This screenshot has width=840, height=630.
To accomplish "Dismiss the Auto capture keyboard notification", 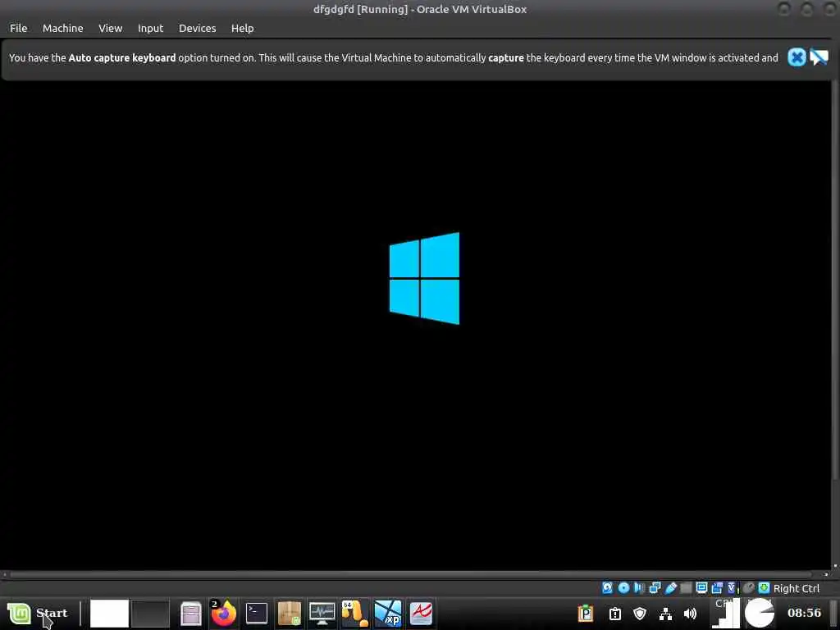I will point(797,57).
